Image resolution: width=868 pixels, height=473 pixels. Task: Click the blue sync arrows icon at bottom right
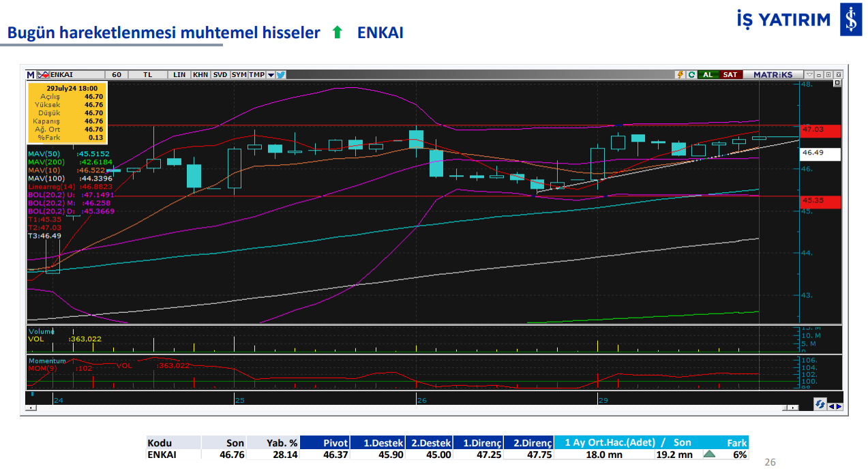click(x=820, y=406)
